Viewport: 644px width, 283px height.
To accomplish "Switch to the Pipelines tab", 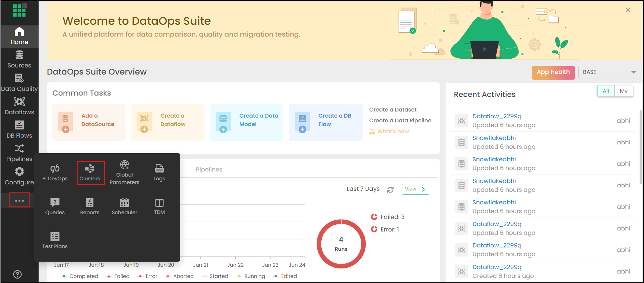I will pos(209,169).
